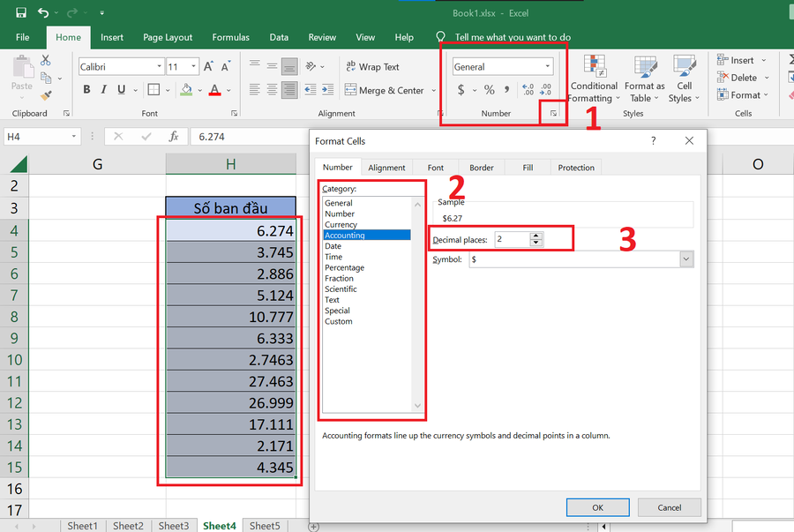Image resolution: width=794 pixels, height=532 pixels.
Task: Switch to the Page Layout ribbon tab
Action: (168, 37)
